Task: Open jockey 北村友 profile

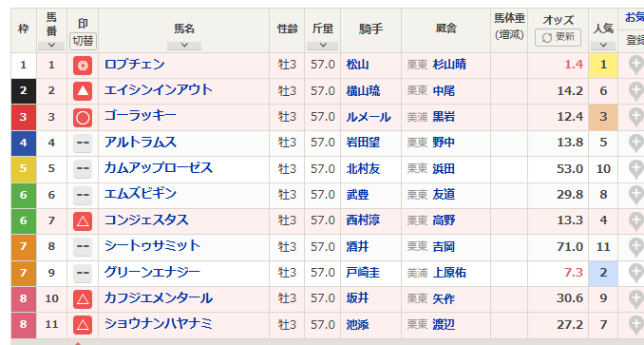Action: click(x=363, y=169)
